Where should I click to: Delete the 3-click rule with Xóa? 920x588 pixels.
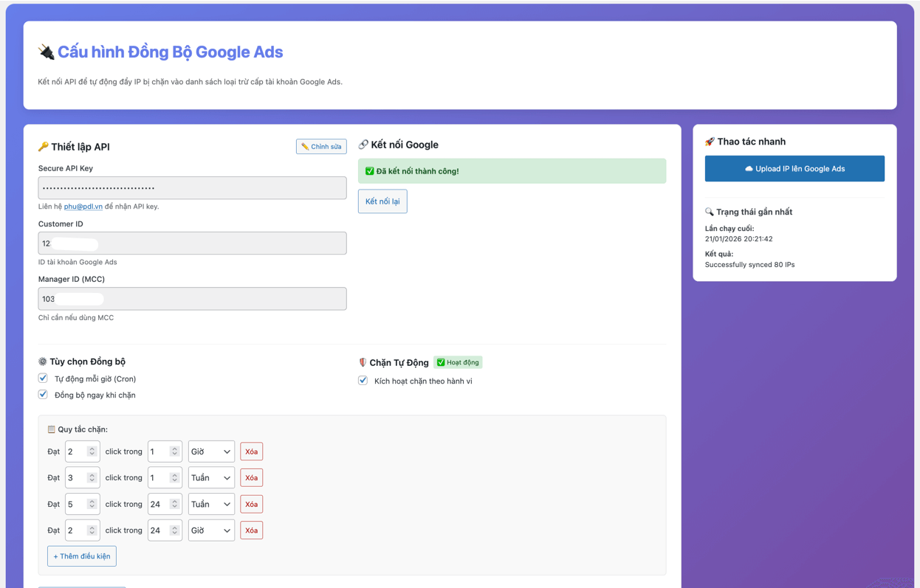(x=251, y=478)
